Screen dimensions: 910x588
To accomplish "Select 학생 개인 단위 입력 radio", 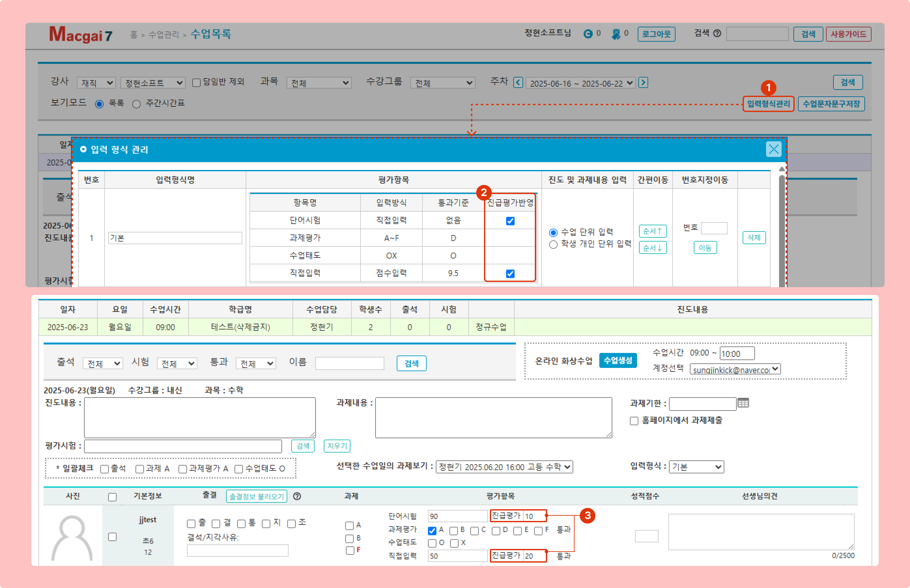I will point(553,245).
